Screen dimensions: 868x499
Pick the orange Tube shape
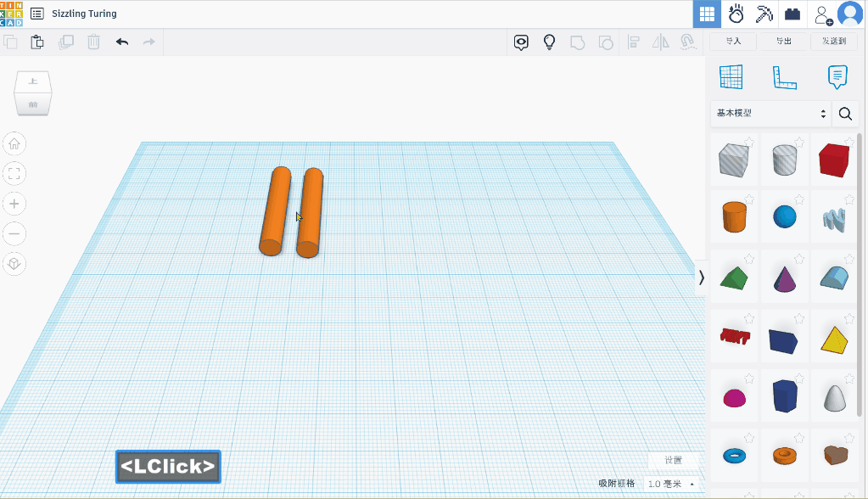(x=784, y=456)
